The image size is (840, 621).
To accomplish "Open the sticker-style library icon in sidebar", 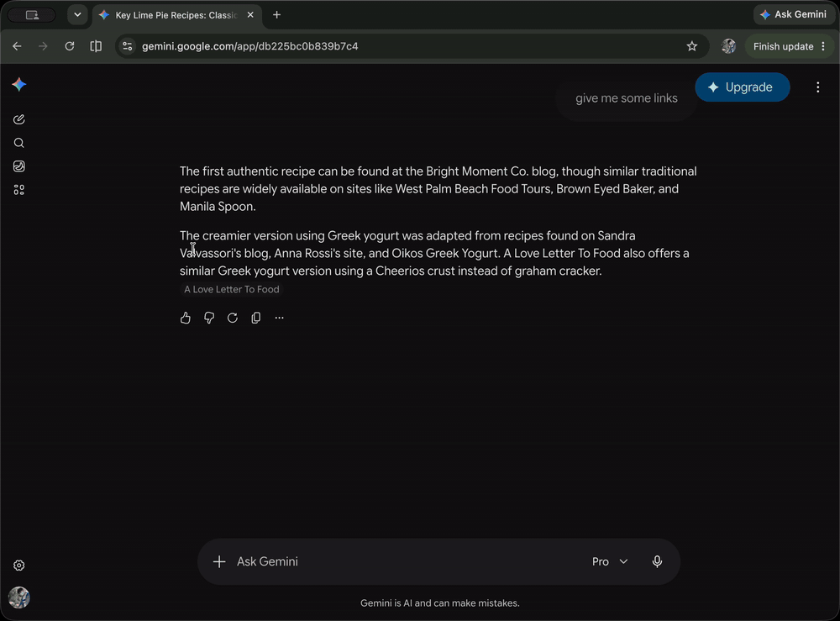I will 19,166.
